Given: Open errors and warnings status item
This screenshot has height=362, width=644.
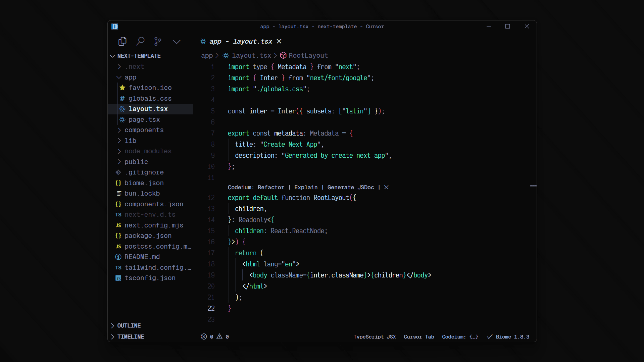Looking at the screenshot, I should coord(215,337).
